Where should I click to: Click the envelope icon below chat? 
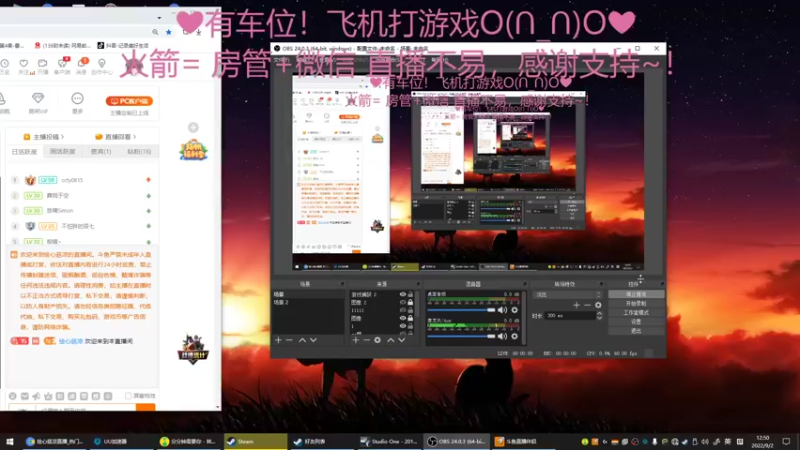coord(24,396)
